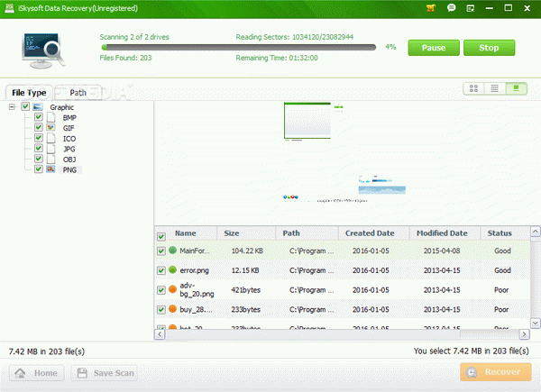Click the horizontal scroll-right arrow
Screen dimensions: 541x392
[x=524, y=334]
